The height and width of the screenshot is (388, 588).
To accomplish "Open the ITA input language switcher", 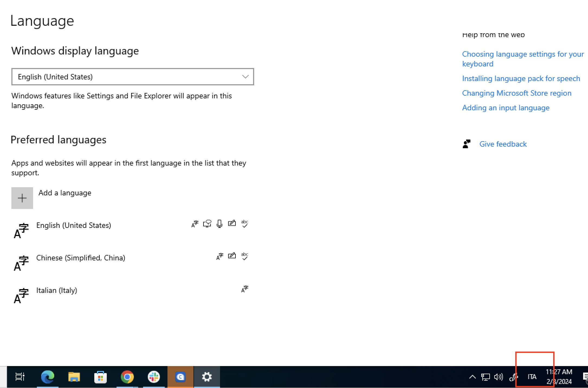I will tap(532, 377).
